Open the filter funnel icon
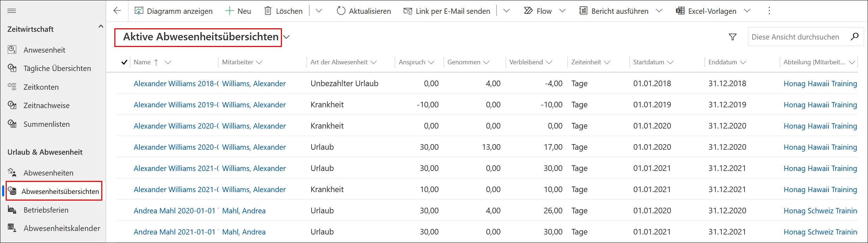 click(733, 37)
